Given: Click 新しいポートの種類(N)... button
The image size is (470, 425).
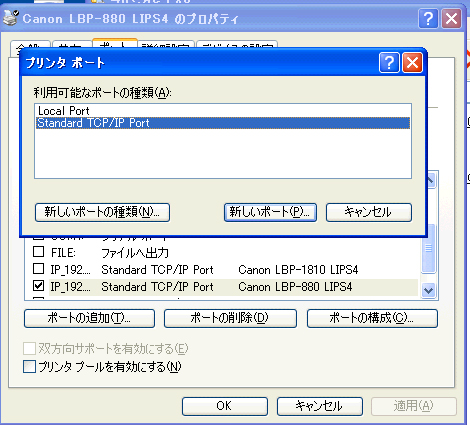Looking at the screenshot, I should (102, 212).
